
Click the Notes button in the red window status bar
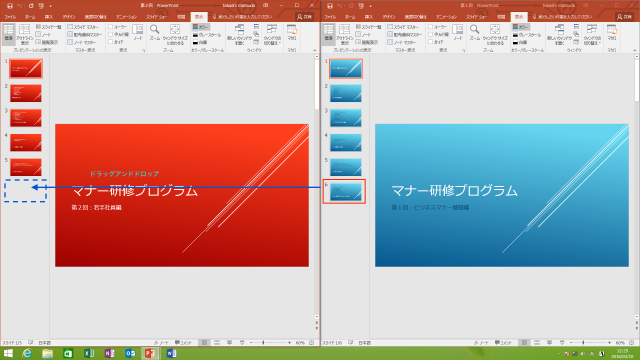(161, 343)
